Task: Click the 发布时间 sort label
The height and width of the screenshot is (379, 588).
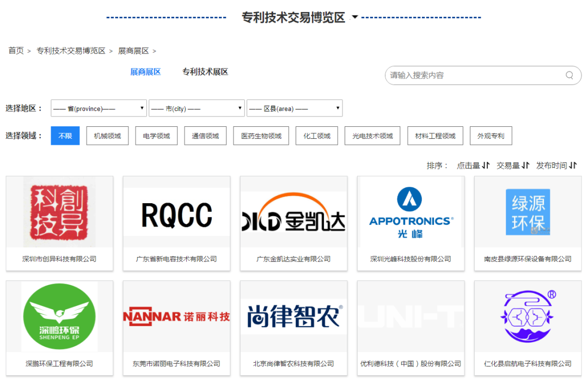Action: [551, 166]
